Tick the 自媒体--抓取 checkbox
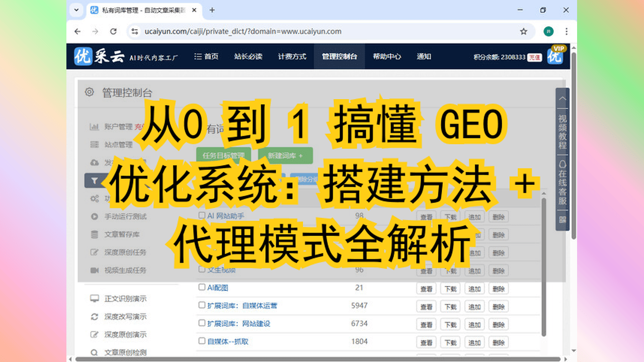This screenshot has height=362, width=644. point(202,341)
